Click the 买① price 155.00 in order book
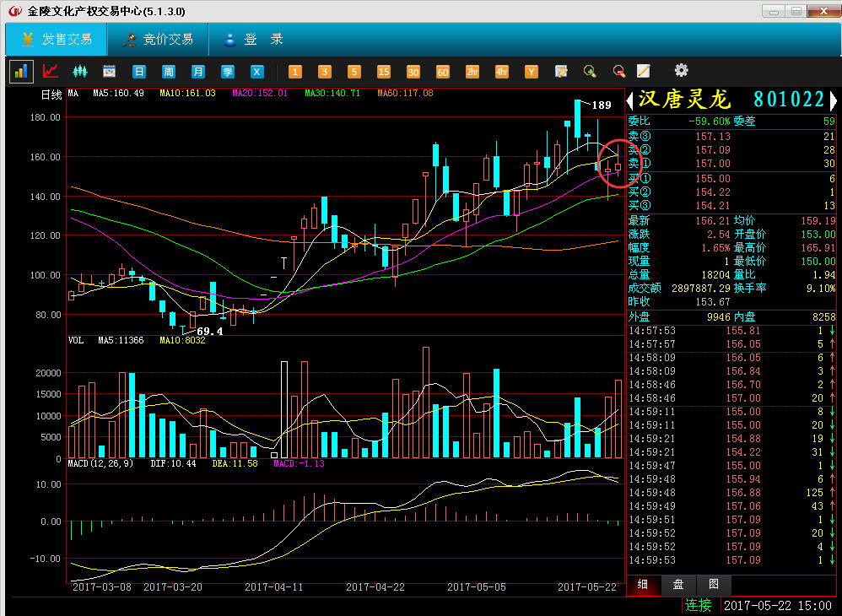Viewport: 842px width, 616px height. (x=713, y=179)
